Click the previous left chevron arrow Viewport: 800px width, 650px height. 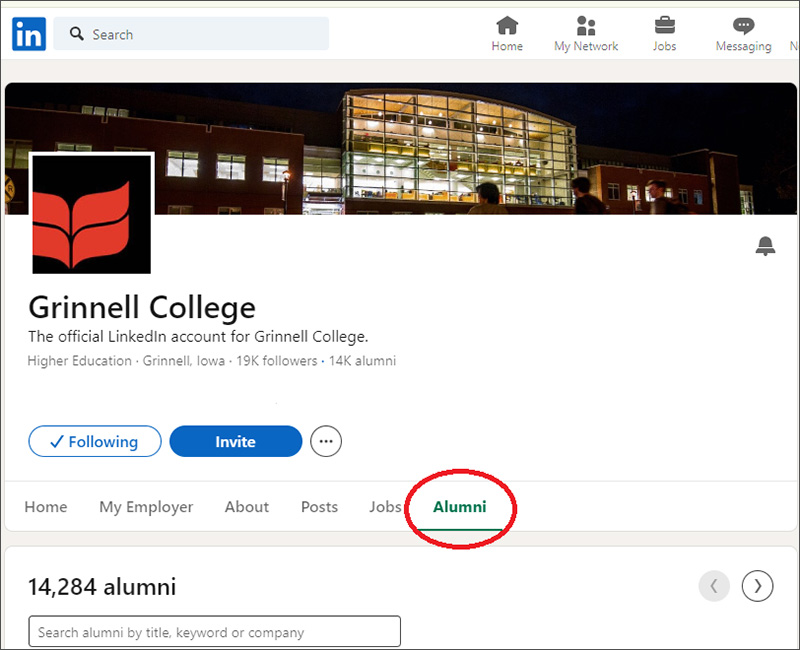[714, 586]
